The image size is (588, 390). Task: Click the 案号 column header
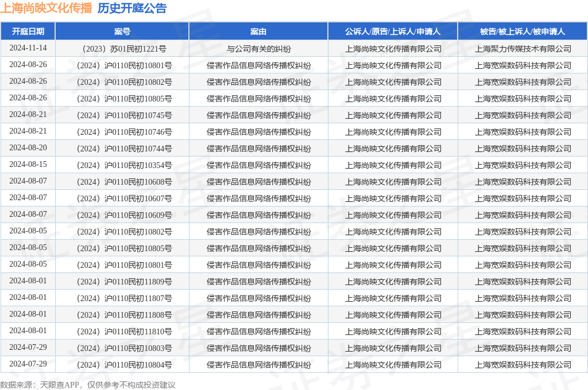click(x=122, y=32)
